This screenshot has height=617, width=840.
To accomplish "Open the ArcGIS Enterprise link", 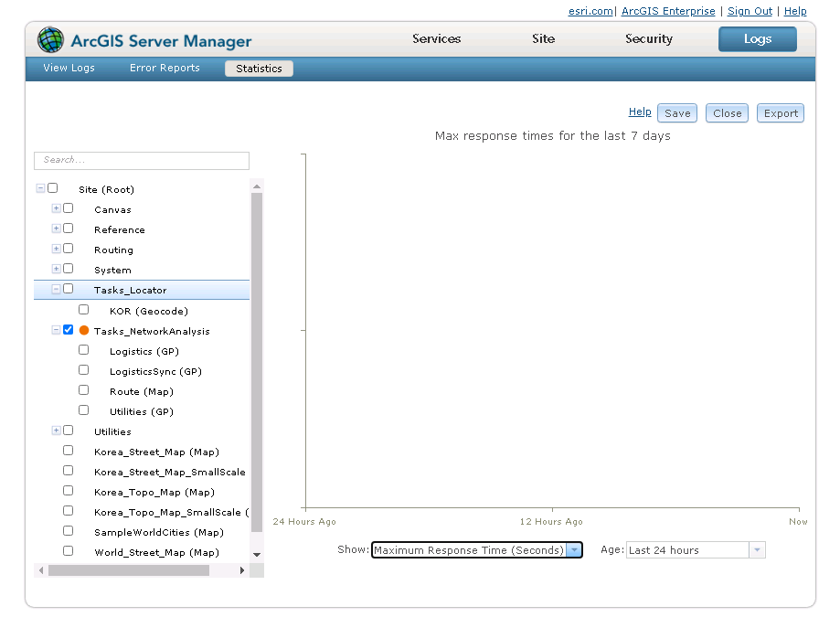I will pyautogui.click(x=668, y=11).
